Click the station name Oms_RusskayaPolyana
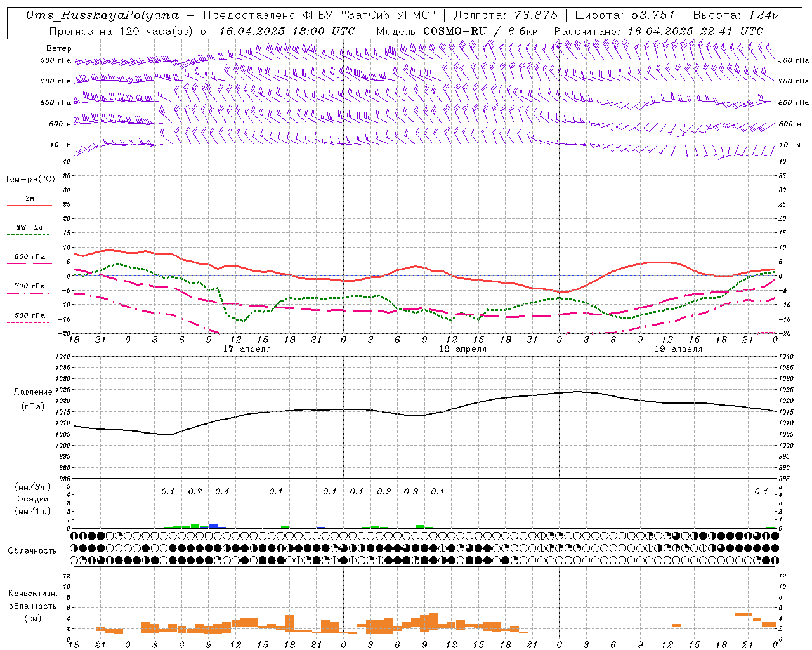812x650 pixels. 103,15
